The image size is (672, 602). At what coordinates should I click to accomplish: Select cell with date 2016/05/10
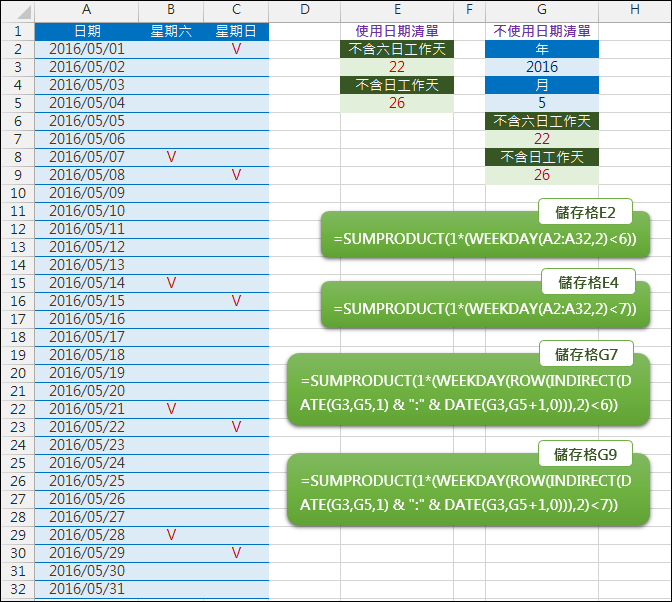[87, 211]
